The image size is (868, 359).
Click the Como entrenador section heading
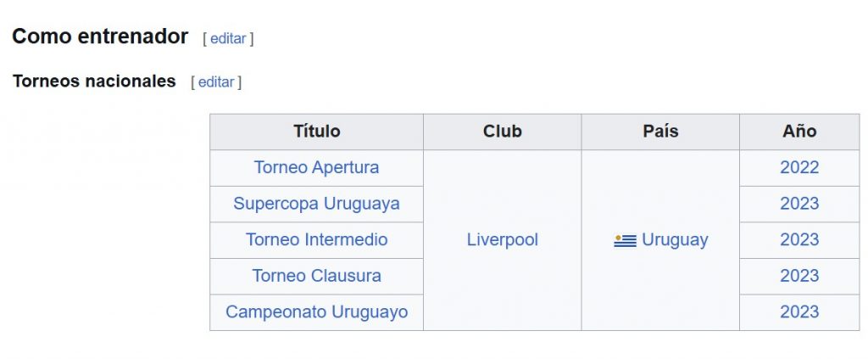click(100, 36)
